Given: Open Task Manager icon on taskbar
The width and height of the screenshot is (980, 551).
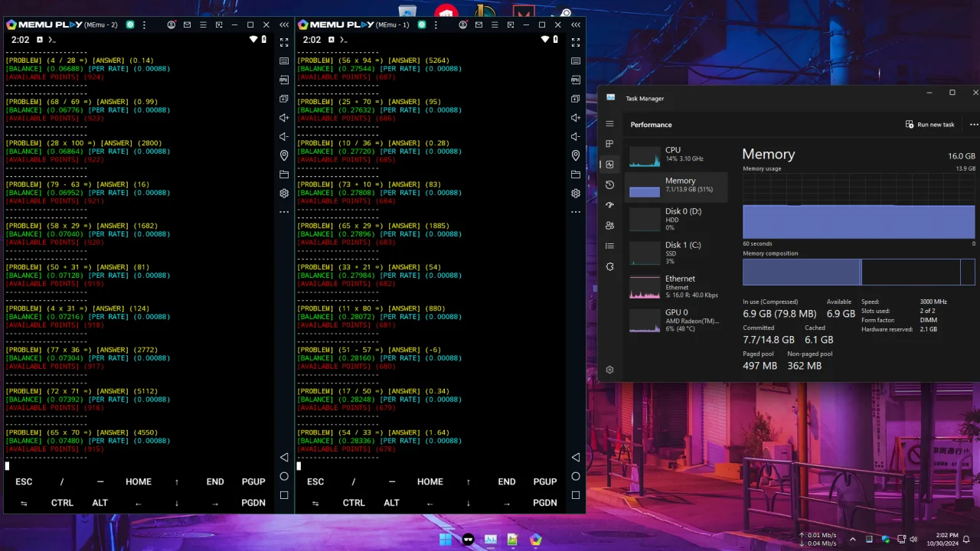Looking at the screenshot, I should click(491, 539).
